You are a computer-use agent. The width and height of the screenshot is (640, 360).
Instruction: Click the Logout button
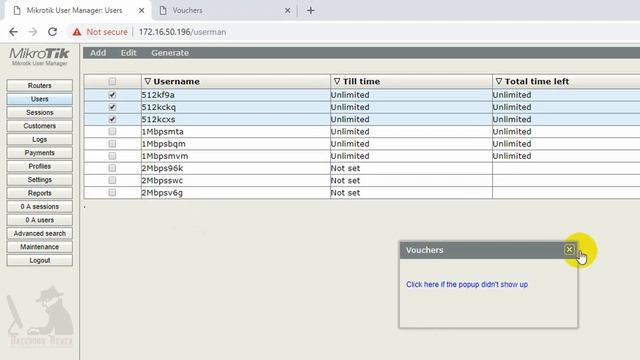(40, 260)
